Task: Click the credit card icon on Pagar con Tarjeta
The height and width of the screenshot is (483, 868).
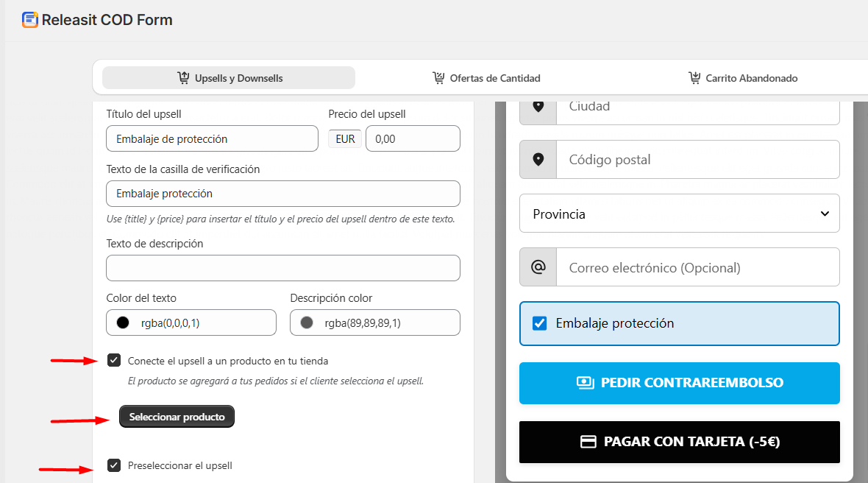Action: tap(588, 442)
